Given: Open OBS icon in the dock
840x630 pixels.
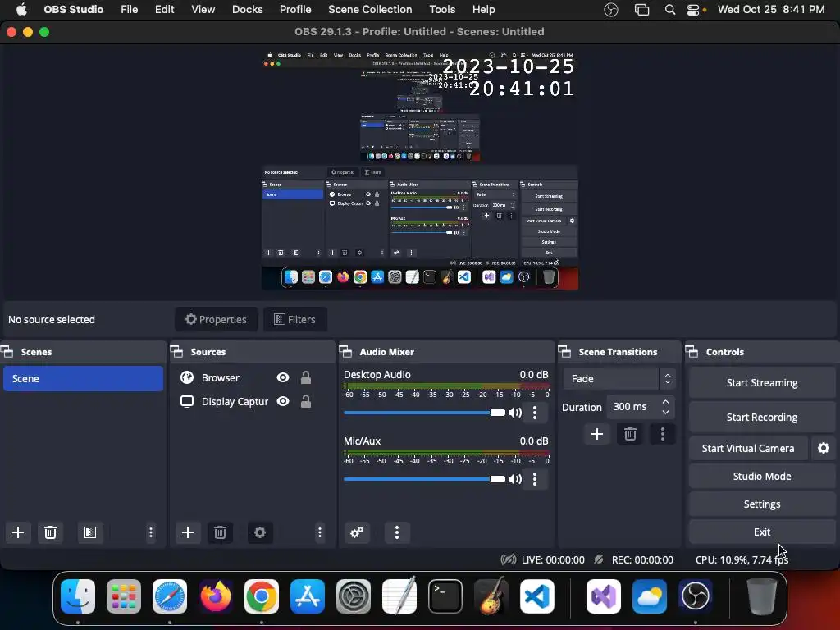Looking at the screenshot, I should click(x=696, y=596).
